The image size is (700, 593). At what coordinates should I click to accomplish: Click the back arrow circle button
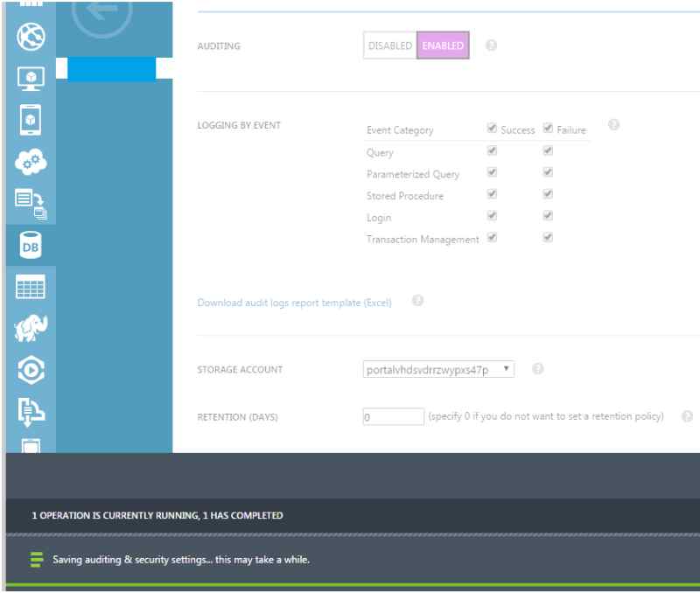click(101, 13)
